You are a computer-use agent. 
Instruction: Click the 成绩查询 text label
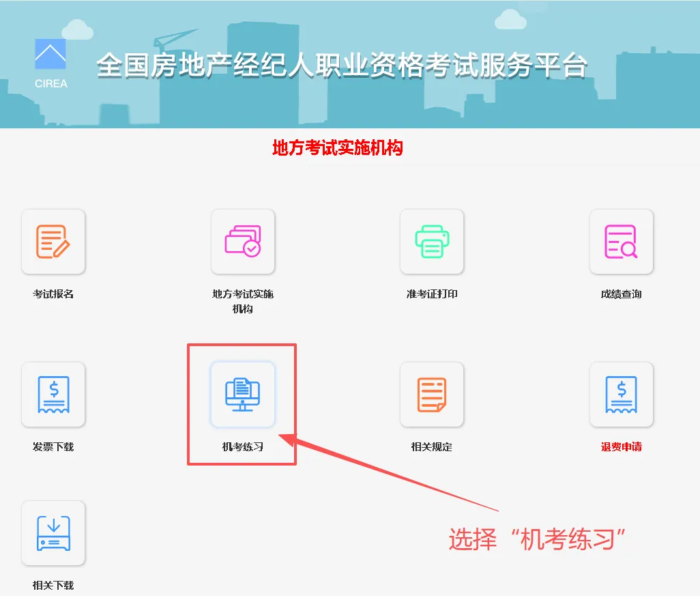(x=621, y=294)
